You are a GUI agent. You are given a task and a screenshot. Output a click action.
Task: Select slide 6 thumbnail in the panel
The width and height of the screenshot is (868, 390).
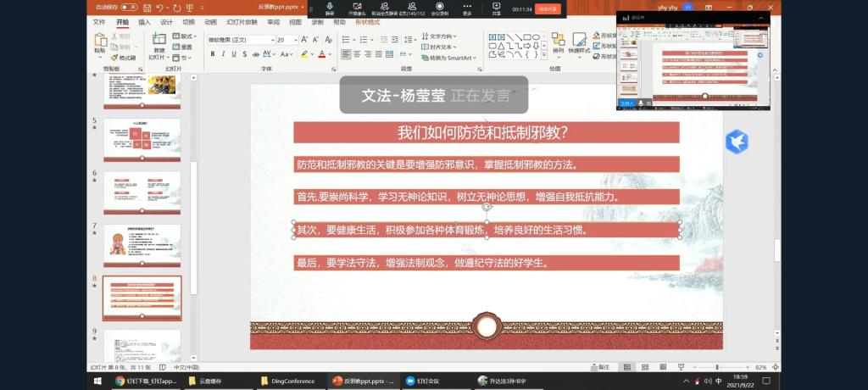[x=142, y=191]
